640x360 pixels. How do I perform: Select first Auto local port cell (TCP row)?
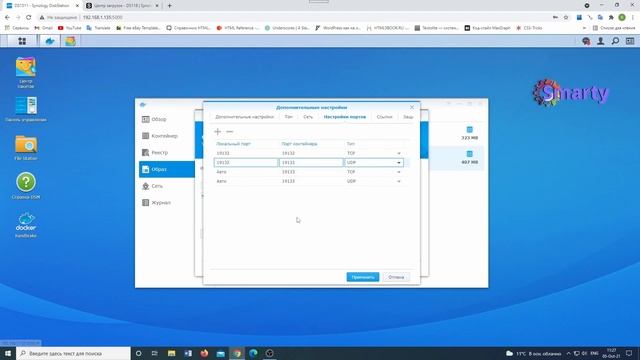(x=246, y=172)
